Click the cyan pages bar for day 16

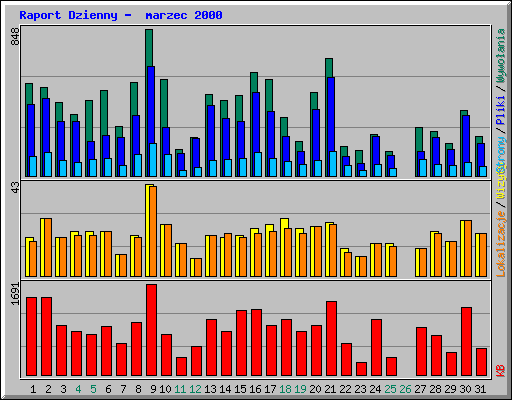258,165
